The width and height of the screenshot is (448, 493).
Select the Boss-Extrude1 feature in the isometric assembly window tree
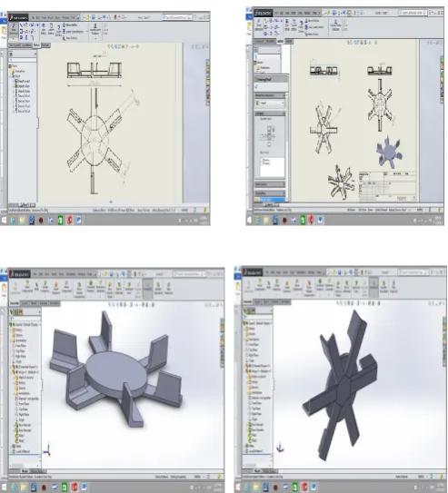tap(25, 425)
